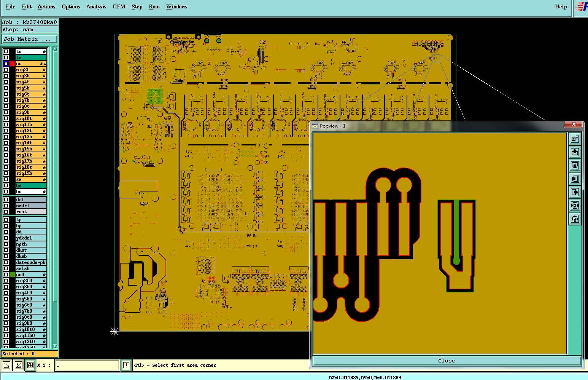Open the Windows menu
The height and width of the screenshot is (380, 588).
(177, 6)
